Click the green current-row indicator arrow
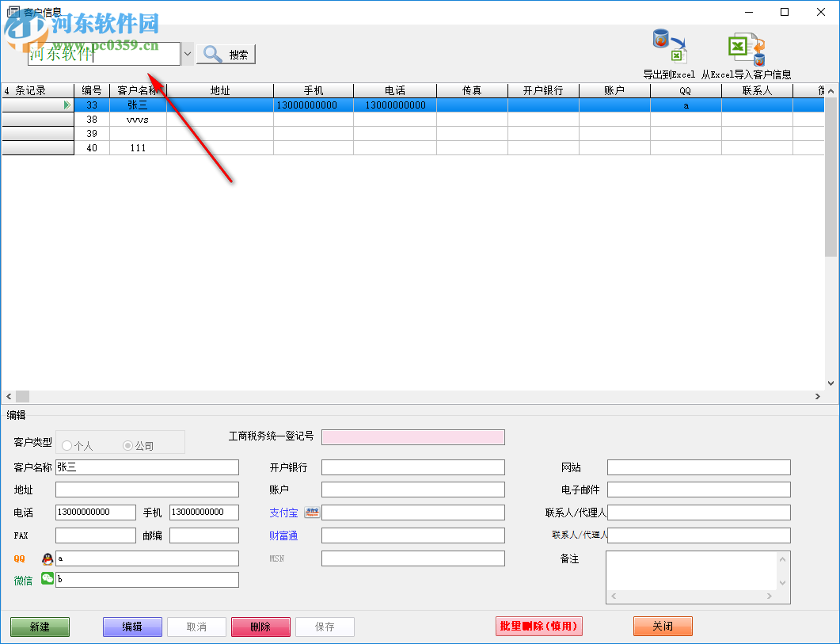This screenshot has height=644, width=840. [x=67, y=105]
